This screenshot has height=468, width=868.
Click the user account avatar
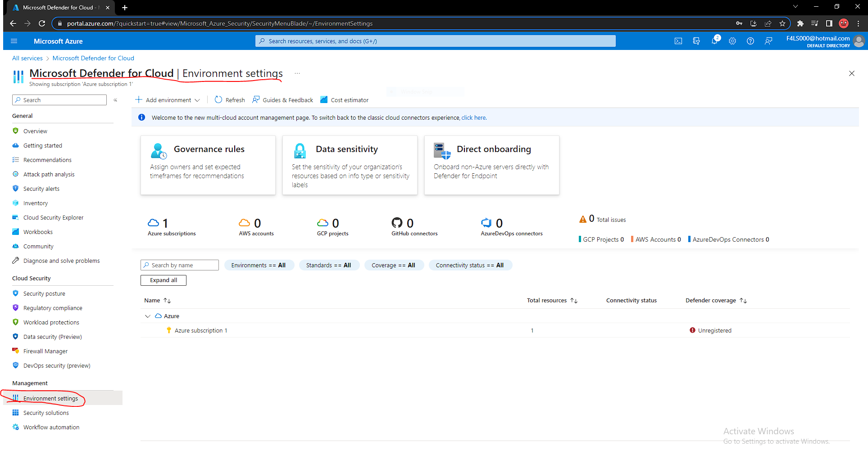coord(859,41)
